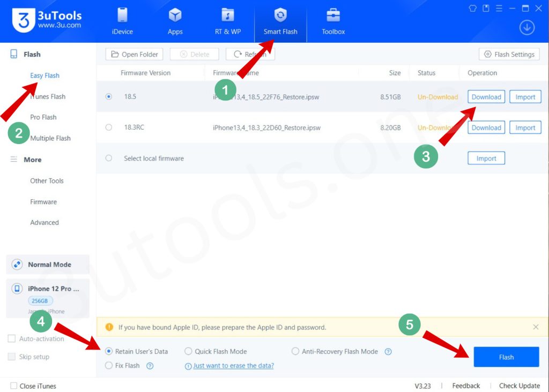Click iPhone13,4_18.3_22D60_Restore.ipsw filename
The image size is (549, 392).
tap(266, 127)
